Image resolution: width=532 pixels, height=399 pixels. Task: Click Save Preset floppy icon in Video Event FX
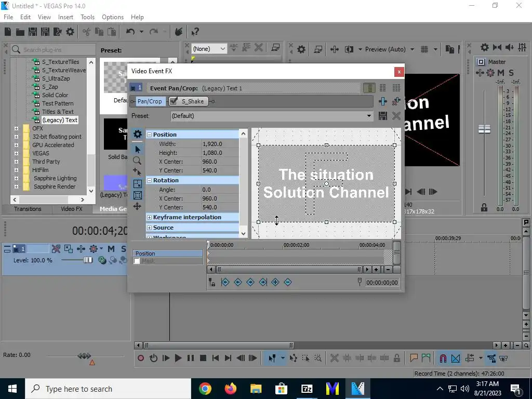coord(383,116)
